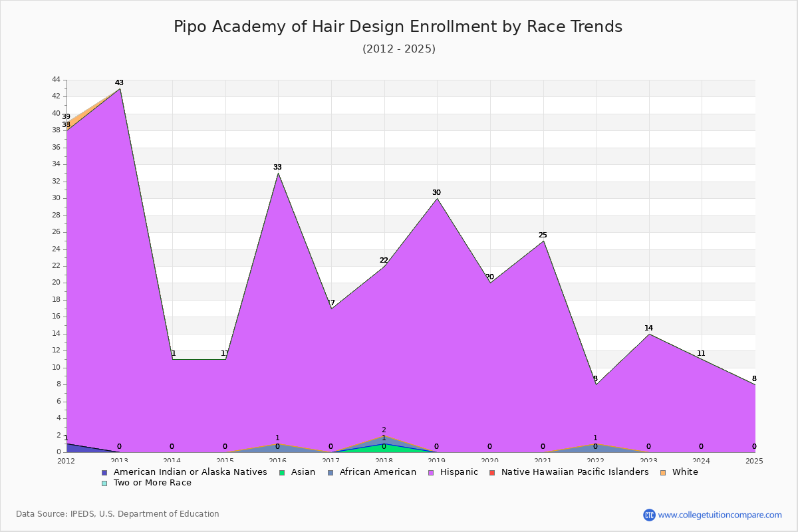Click the CTC logo icon
The image size is (798, 532).
649,515
